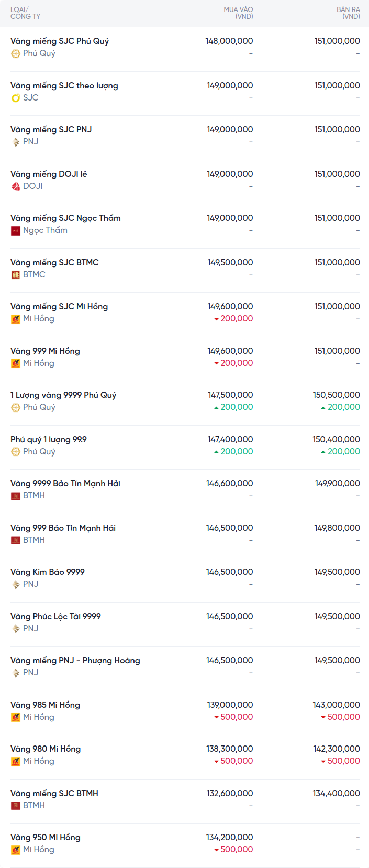This screenshot has height=868, width=369.
Task: Click BTMH logo under Vàng 9999 Bảo Tín Mạnh Hải
Action: [16, 496]
